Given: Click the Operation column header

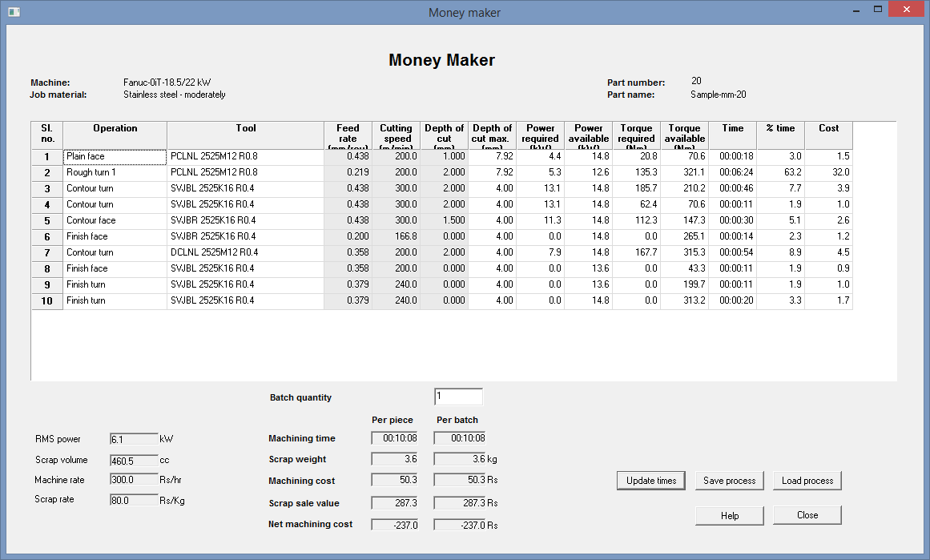Looking at the screenshot, I should pos(115,135).
